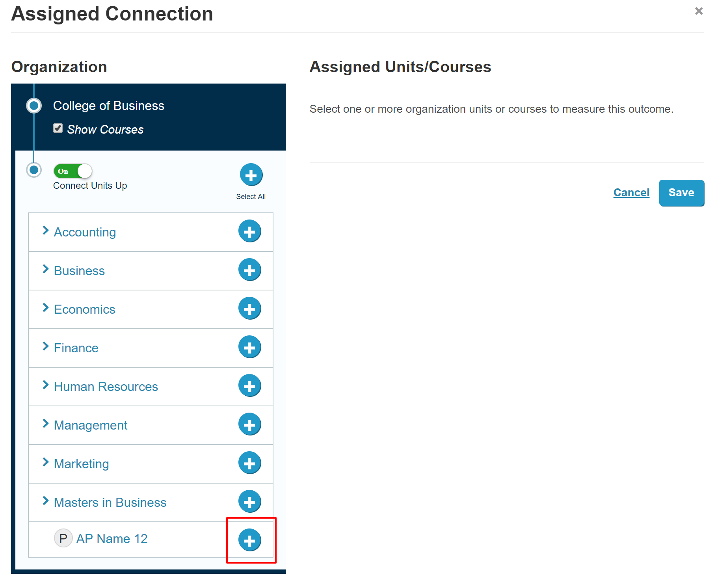Add AP Name 12 with plus icon
The width and height of the screenshot is (714, 588).
click(249, 540)
